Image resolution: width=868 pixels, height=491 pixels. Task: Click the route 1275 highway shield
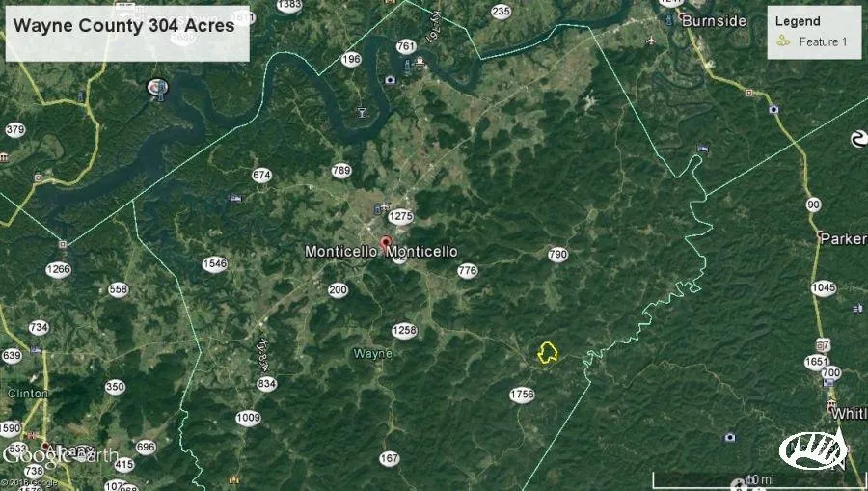pos(400,216)
